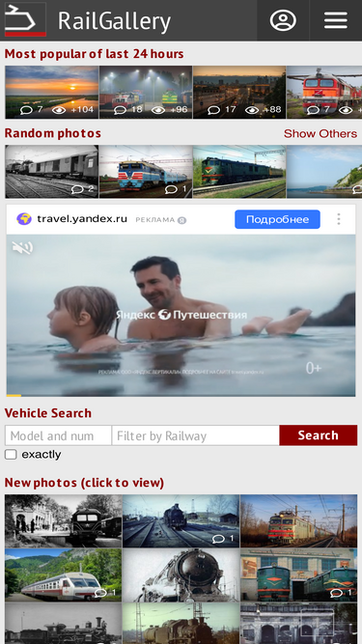
Task: Open the ad options three-dot menu
Action: [339, 219]
